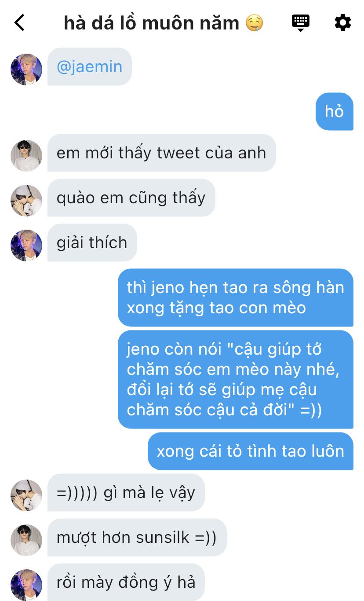
Task: Open the group title "hà dá lồ muôn năm"
Action: 152,23
